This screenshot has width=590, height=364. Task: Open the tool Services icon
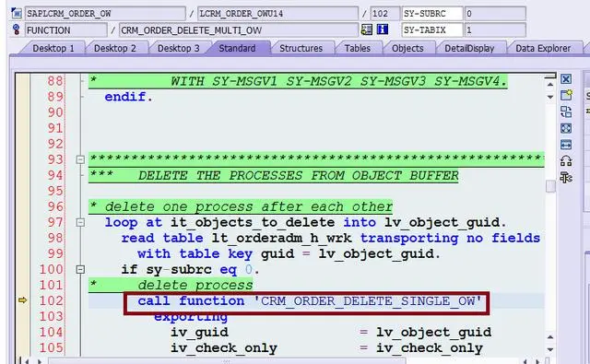[x=566, y=177]
